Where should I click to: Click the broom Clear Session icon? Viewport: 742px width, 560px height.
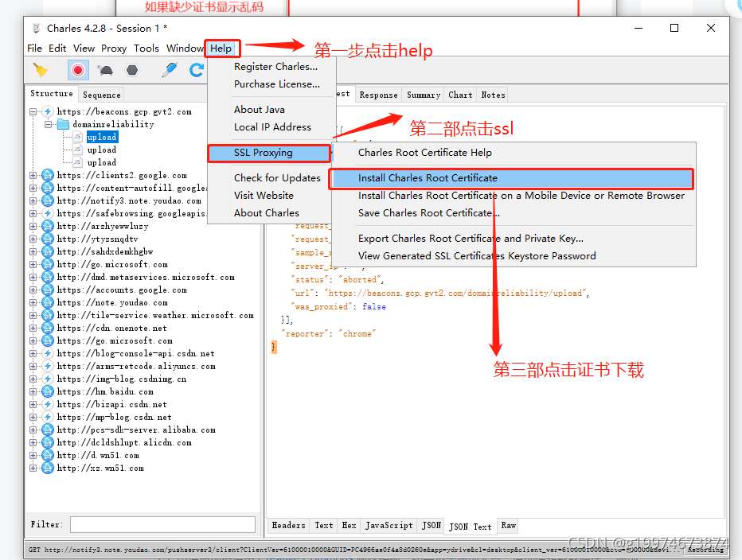click(x=41, y=70)
